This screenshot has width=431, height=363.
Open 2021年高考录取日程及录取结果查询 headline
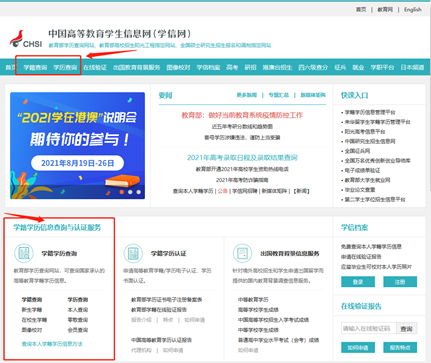242,158
